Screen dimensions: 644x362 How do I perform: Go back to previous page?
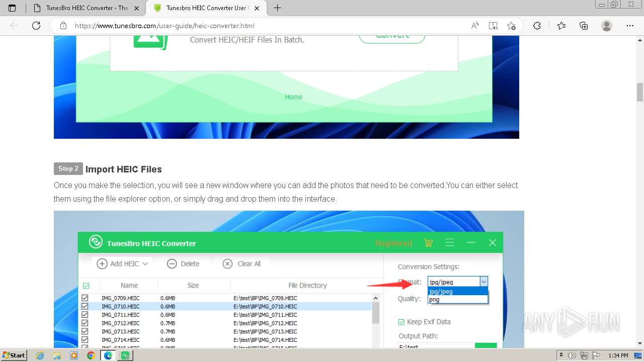(x=14, y=26)
